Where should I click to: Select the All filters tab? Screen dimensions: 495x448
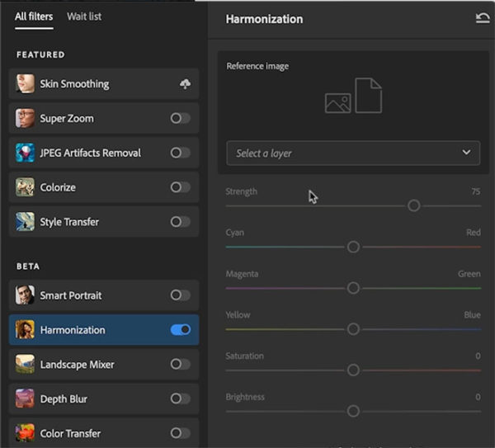tap(34, 17)
